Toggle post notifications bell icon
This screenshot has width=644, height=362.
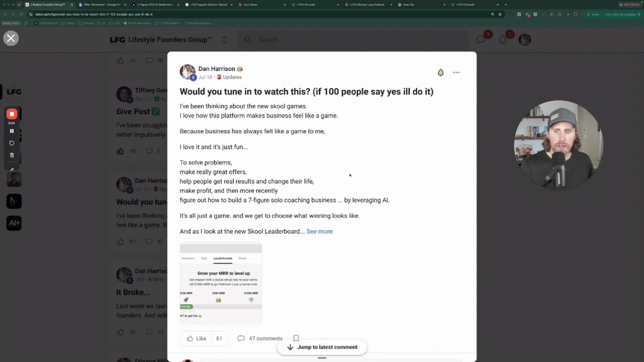point(440,73)
